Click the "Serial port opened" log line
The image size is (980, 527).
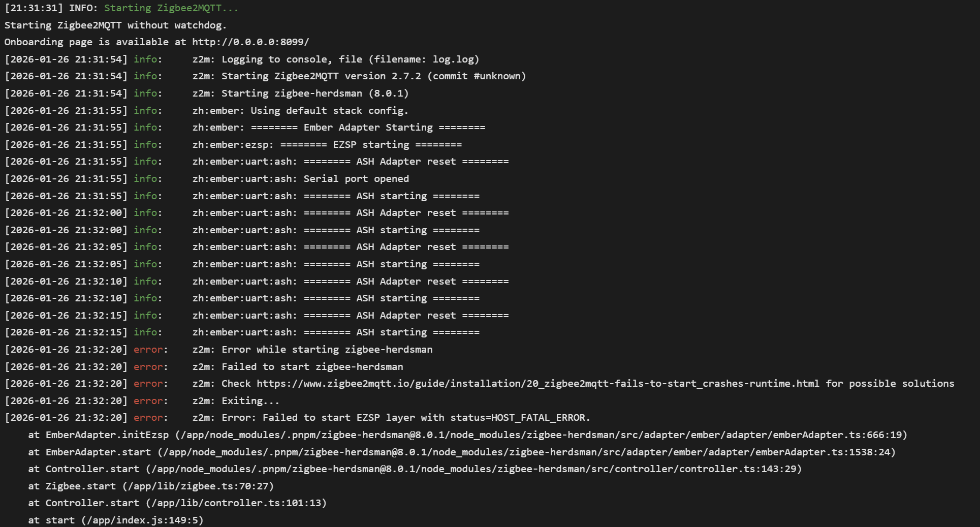click(x=356, y=179)
